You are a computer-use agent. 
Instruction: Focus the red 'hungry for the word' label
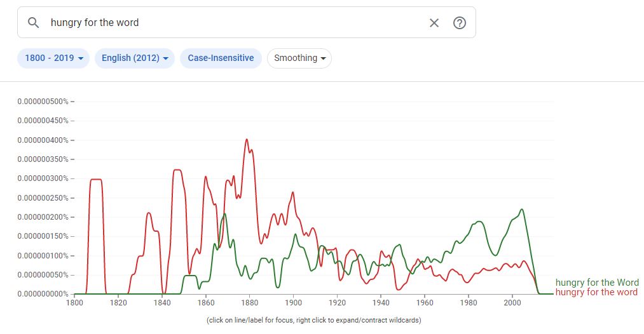(596, 292)
